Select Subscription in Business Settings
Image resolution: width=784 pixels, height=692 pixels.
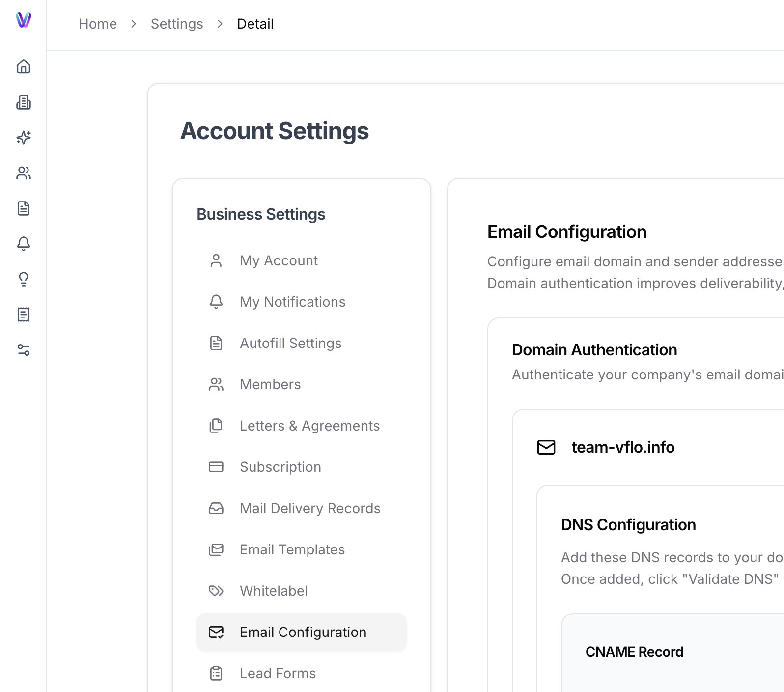click(280, 467)
